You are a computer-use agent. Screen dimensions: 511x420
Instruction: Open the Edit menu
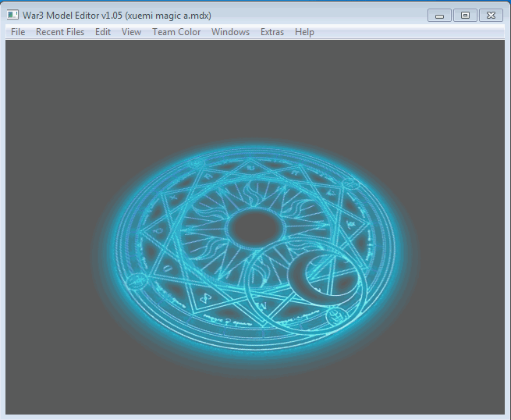click(x=103, y=32)
